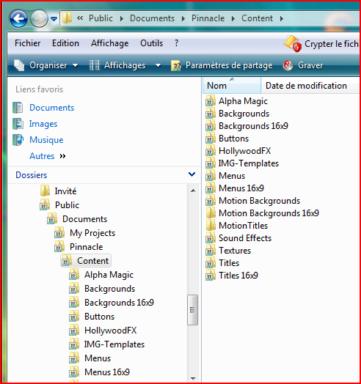This screenshot has width=361, height=384.
Task: Click the Images favorite link icon
Action: point(18,124)
